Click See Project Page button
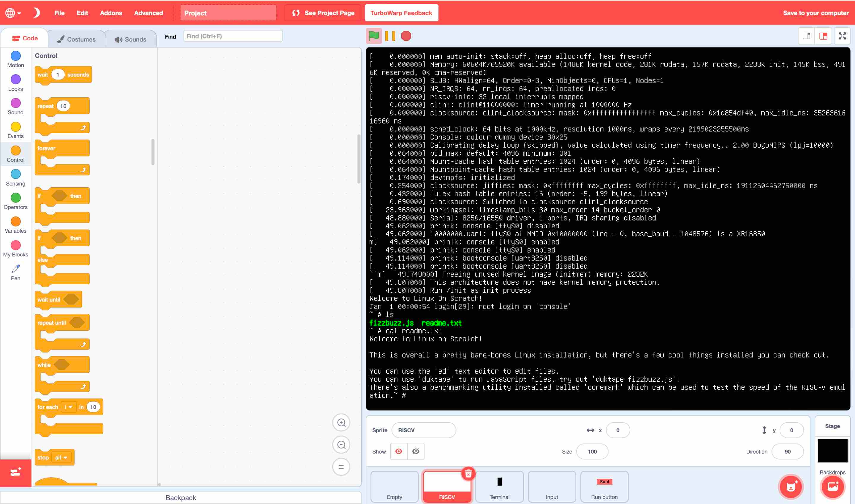The height and width of the screenshot is (504, 855). click(323, 13)
